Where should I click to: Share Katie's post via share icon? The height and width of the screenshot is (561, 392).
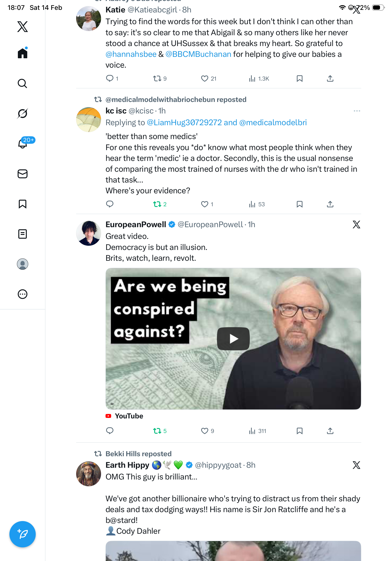click(330, 79)
